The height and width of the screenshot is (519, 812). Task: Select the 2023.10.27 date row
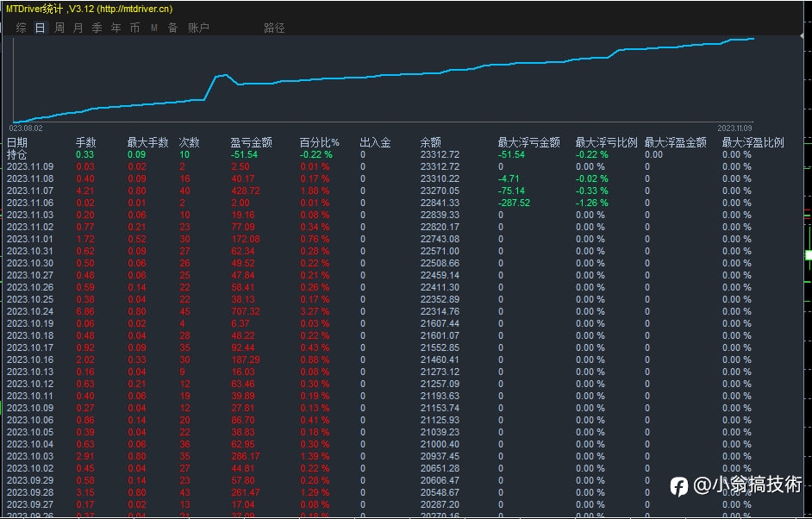[x=30, y=275]
